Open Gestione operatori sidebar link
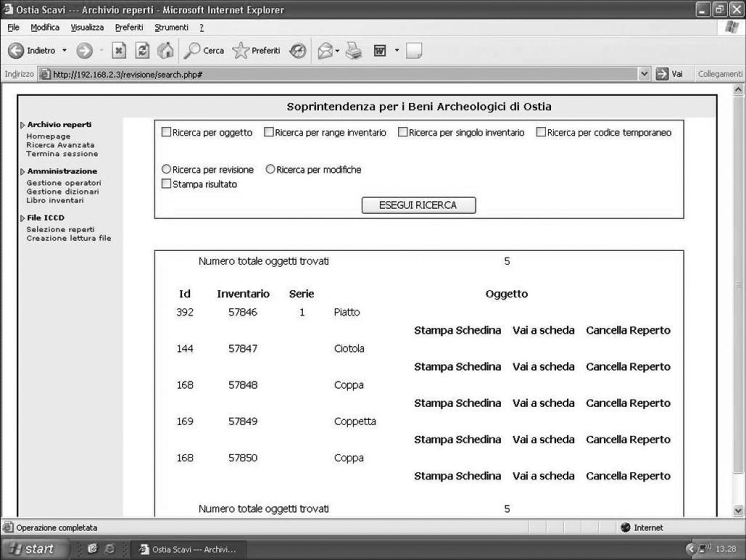This screenshot has width=746, height=560. (64, 182)
